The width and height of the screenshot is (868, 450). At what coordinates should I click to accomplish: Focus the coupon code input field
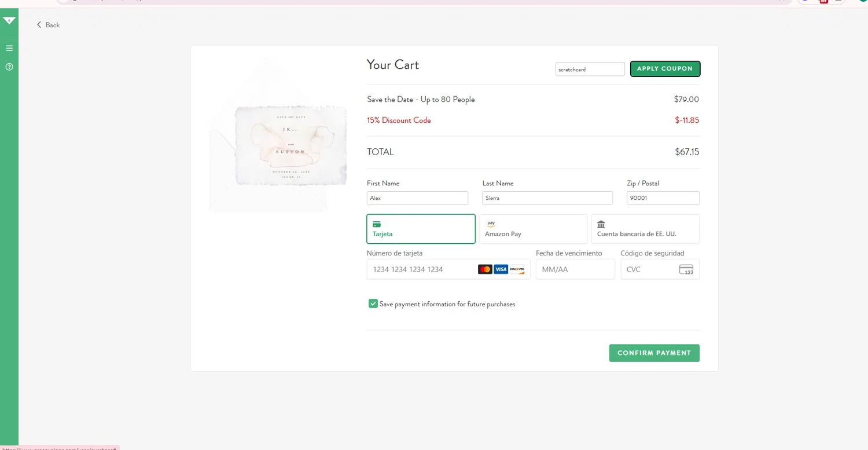[590, 69]
